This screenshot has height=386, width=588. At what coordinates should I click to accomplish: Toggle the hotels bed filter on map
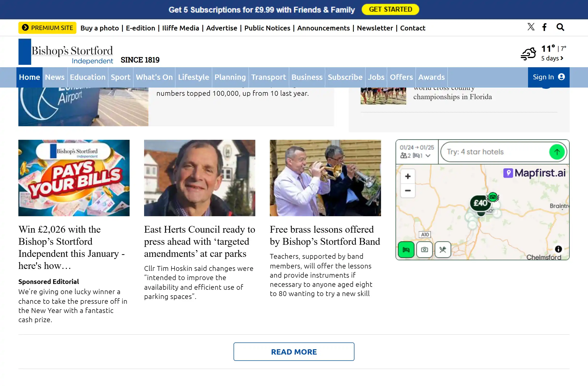click(406, 250)
